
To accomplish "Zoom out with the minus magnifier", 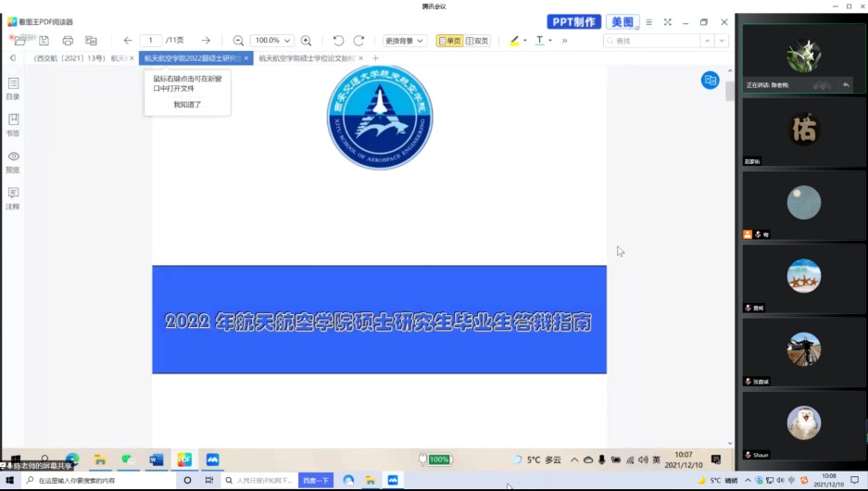I will click(238, 41).
